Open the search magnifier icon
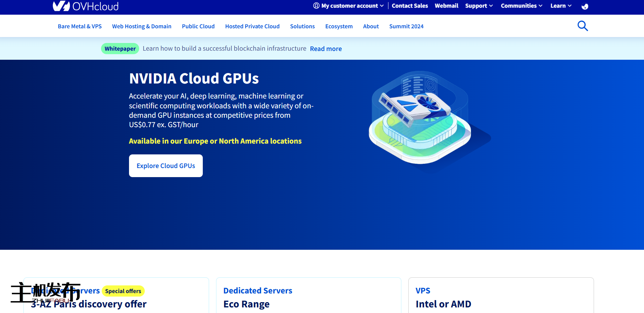This screenshot has height=313, width=644. (582, 26)
